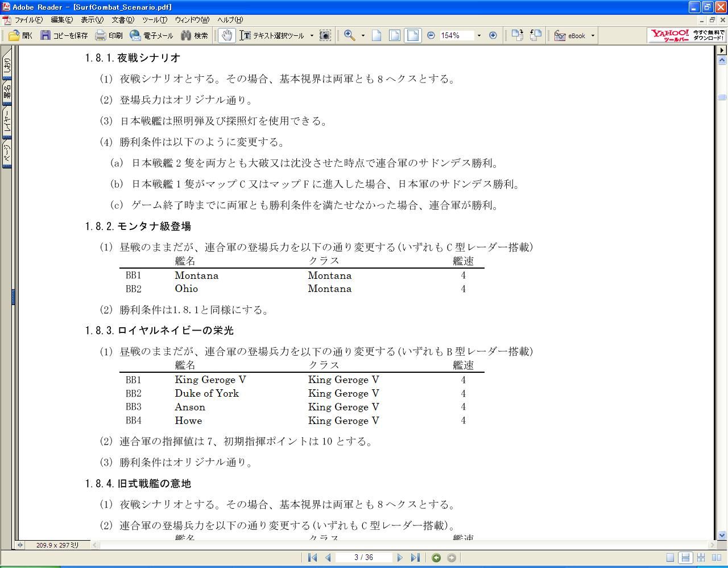Click the heading 1.8.2. モンタナ級登場
This screenshot has width=728, height=568.
tap(138, 227)
